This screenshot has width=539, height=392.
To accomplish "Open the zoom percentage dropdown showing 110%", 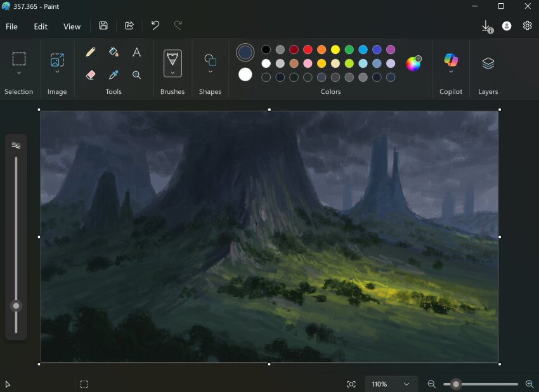I will (x=391, y=384).
